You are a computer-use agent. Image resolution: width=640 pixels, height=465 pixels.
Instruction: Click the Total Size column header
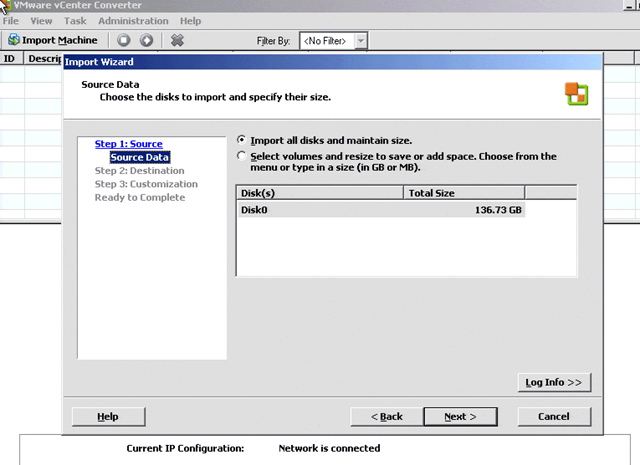click(464, 193)
